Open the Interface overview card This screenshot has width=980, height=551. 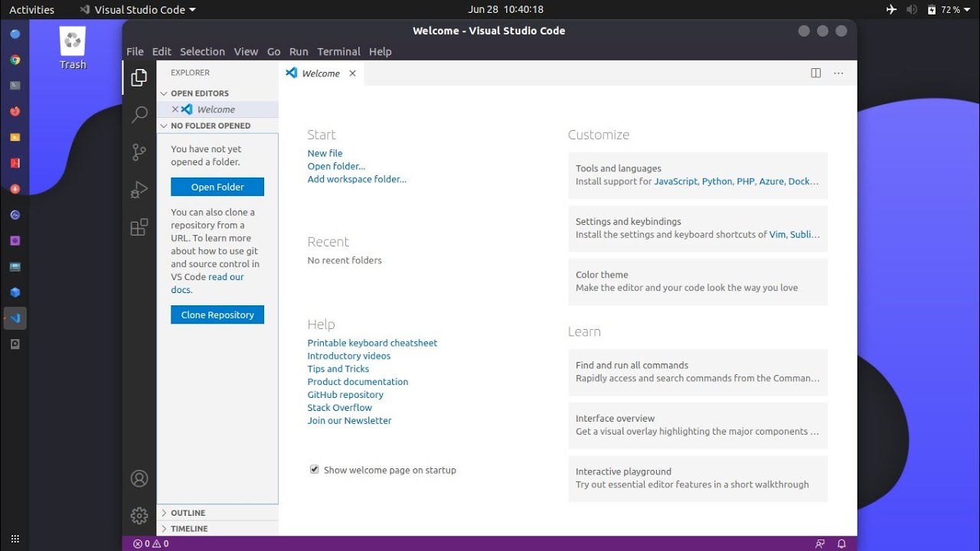(698, 425)
